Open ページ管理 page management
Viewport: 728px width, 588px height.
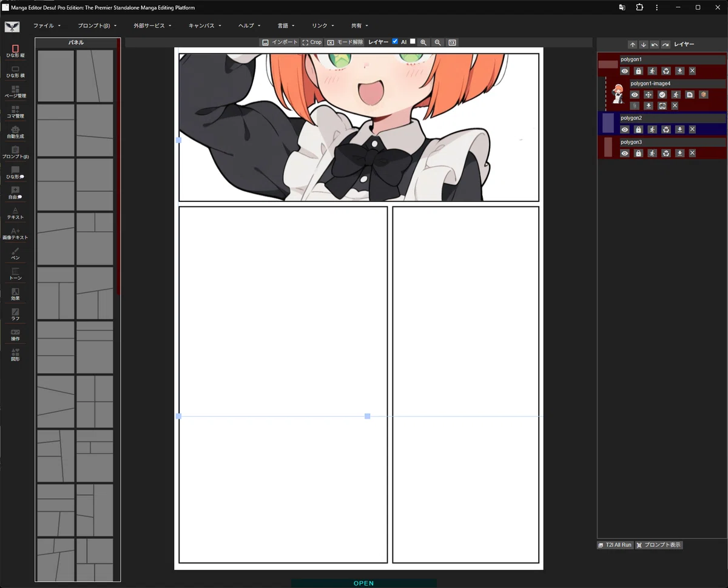(x=15, y=92)
